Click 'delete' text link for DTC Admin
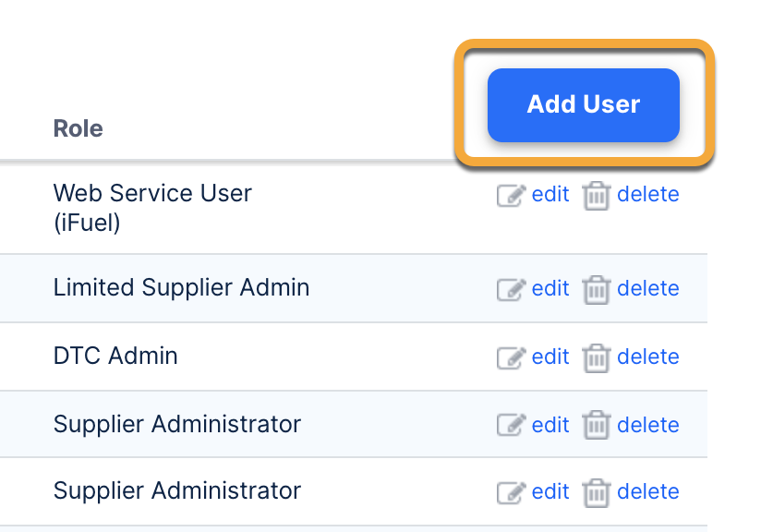 pyautogui.click(x=647, y=357)
